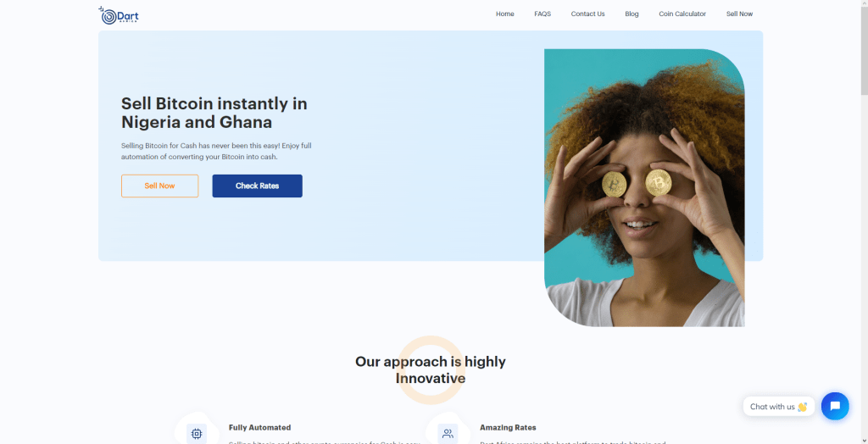Click the woman with bitcoins photo
Viewport: 868px width, 444px height.
tap(644, 187)
